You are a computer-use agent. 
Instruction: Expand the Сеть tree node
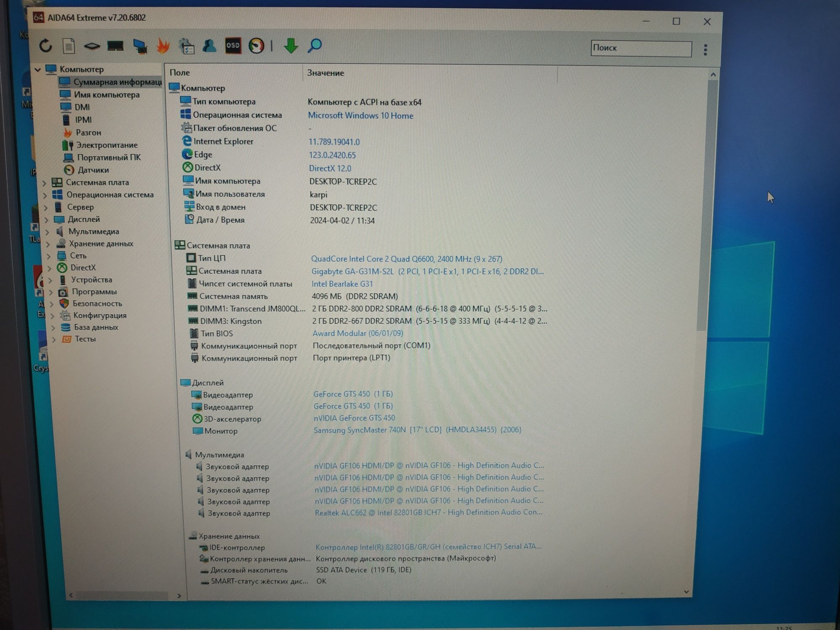[x=49, y=256]
